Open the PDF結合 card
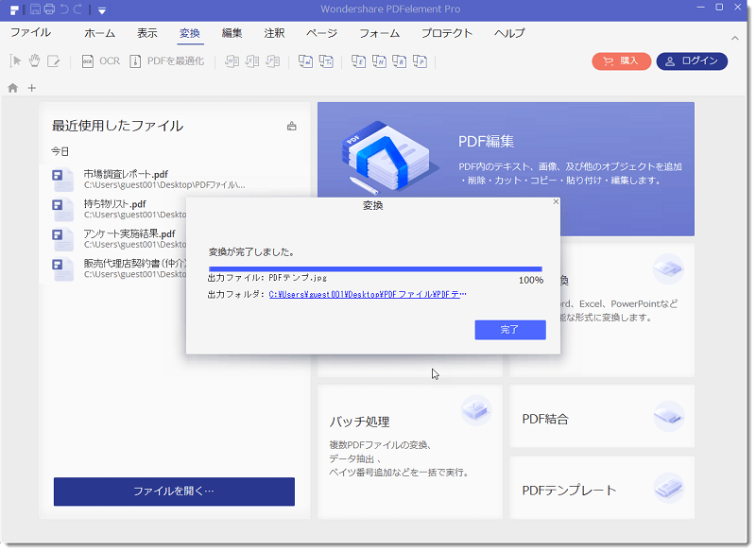This screenshot has width=756, height=552. 602,416
